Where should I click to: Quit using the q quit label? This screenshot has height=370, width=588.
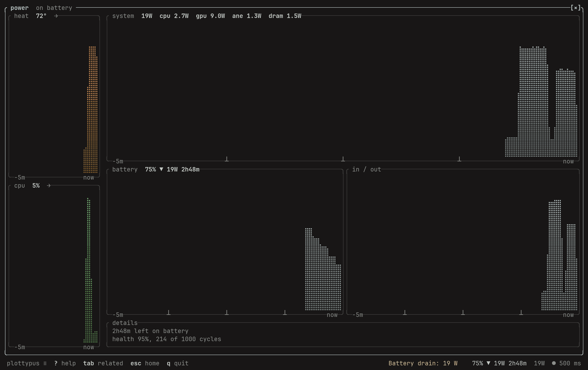tap(177, 363)
